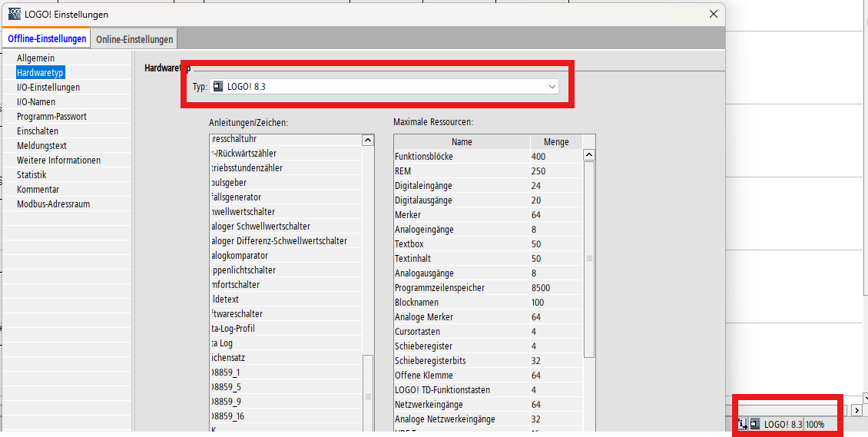Sort by the Name column header
Image resolution: width=868 pixels, height=437 pixels.
click(x=462, y=142)
